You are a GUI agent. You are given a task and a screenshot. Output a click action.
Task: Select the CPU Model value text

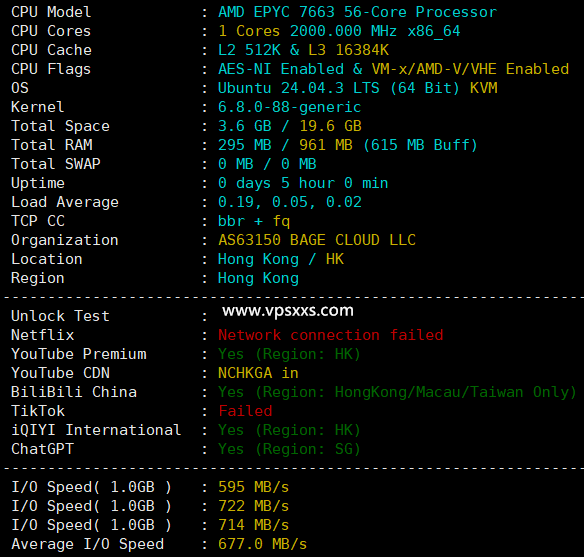pyautogui.click(x=357, y=12)
